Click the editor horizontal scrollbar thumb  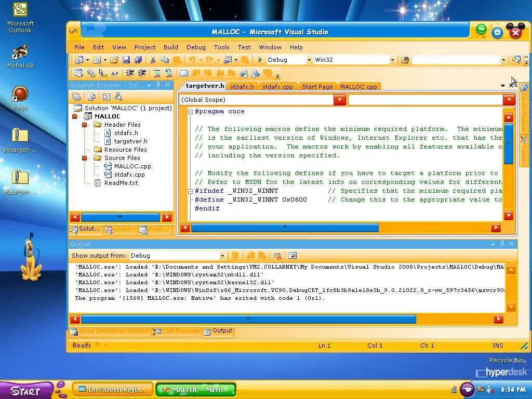coord(285,228)
